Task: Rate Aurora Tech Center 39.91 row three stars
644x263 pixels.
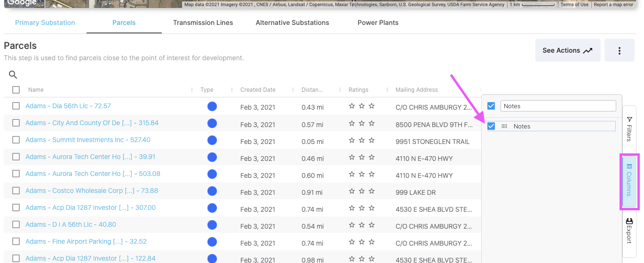Action: click(x=372, y=157)
